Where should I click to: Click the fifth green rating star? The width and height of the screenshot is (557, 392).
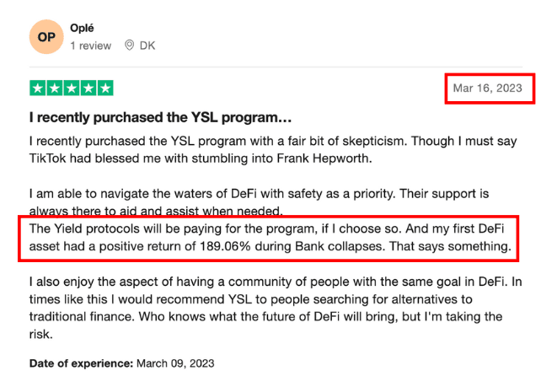click(x=105, y=88)
